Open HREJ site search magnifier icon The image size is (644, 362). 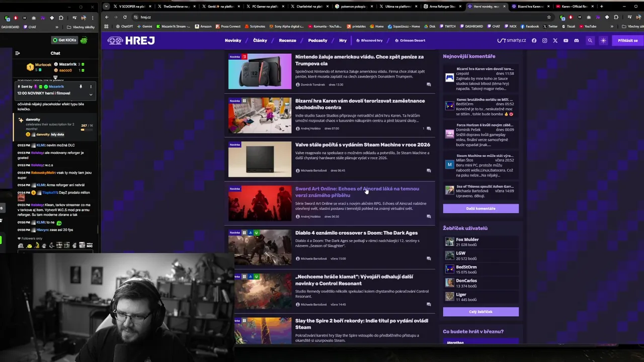pos(590,40)
